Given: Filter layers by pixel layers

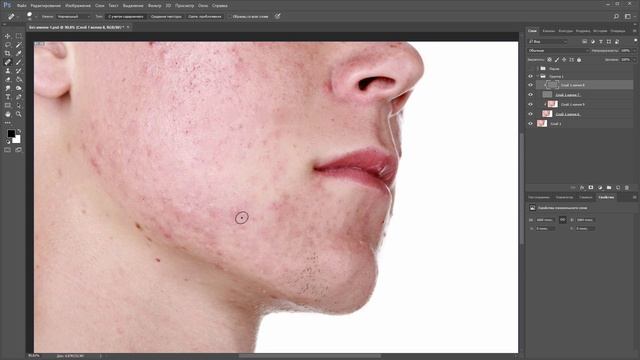Looking at the screenshot, I should 584,42.
